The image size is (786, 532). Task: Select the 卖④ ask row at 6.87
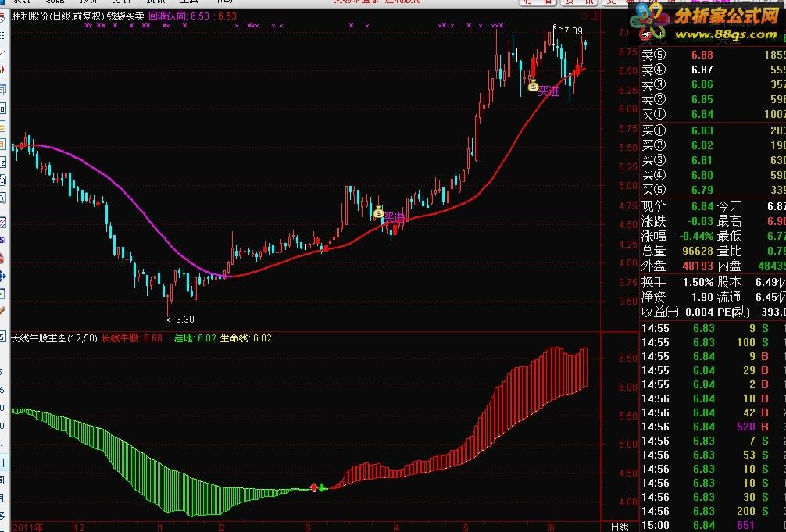[713, 70]
